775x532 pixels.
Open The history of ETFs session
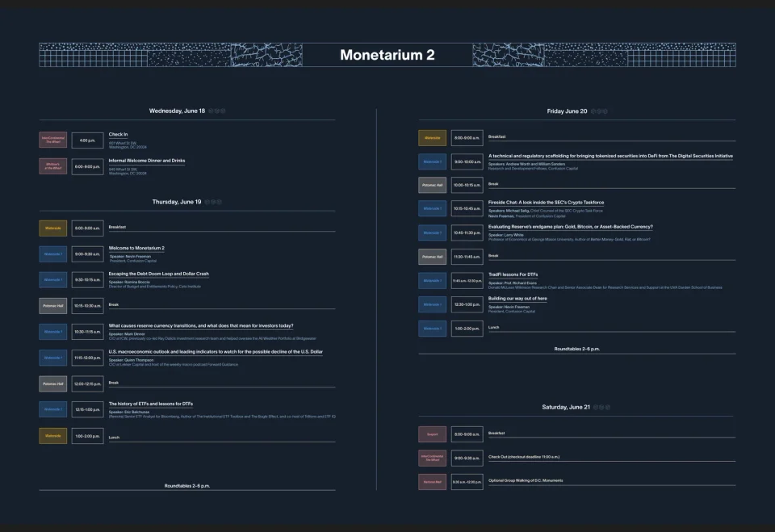point(151,404)
